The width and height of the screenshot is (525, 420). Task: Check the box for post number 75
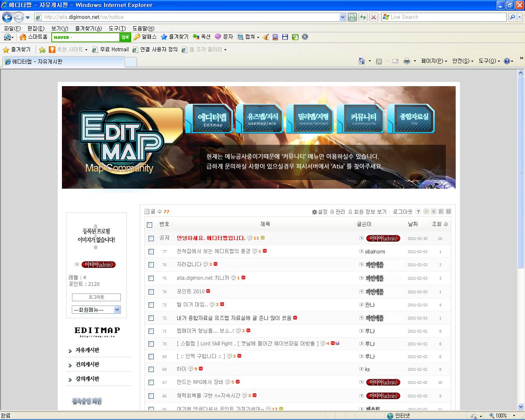(x=151, y=278)
